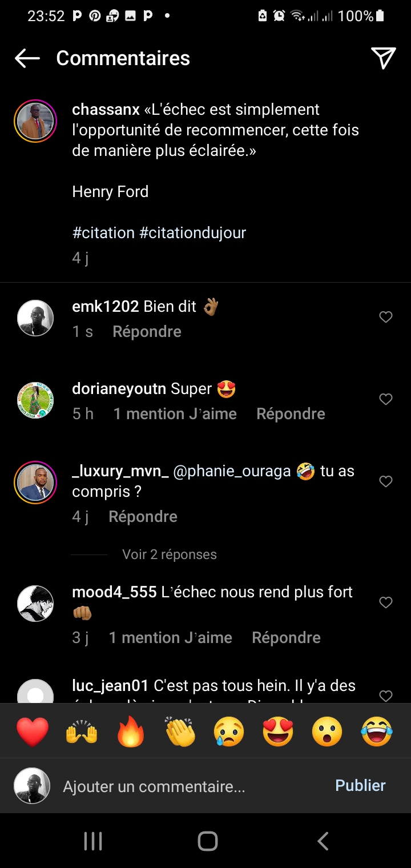Like mood4_555's comment with heart
This screenshot has height=868, width=411.
(x=386, y=602)
